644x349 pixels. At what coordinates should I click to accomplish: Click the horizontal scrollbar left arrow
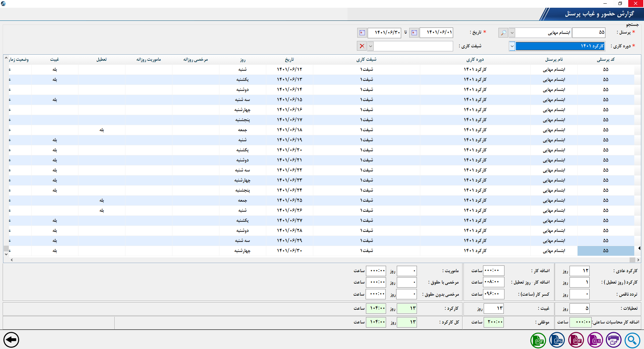tap(12, 260)
